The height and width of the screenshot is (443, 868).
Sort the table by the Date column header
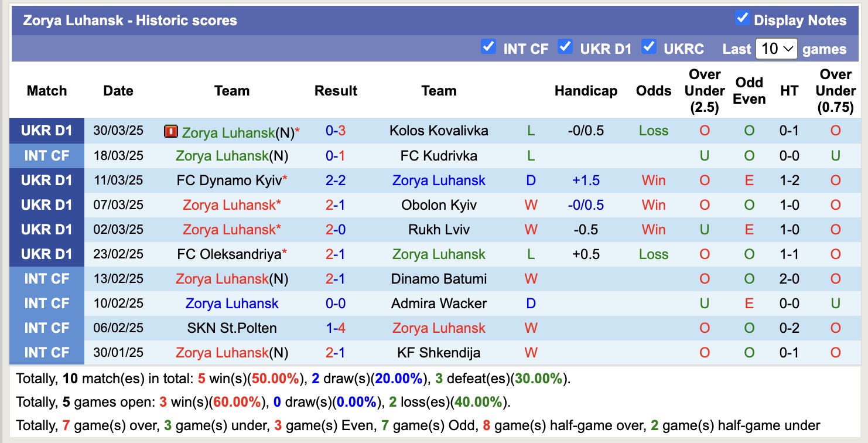tap(118, 91)
